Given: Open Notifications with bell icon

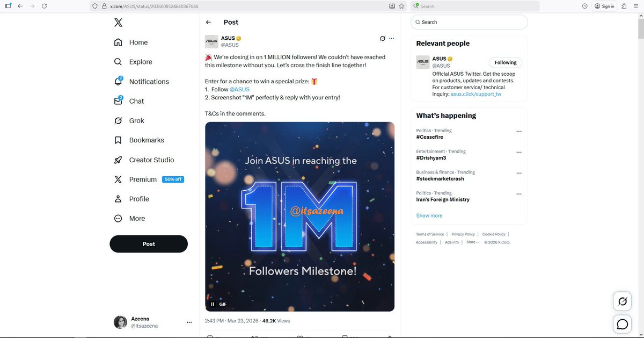Looking at the screenshot, I should click(142, 82).
